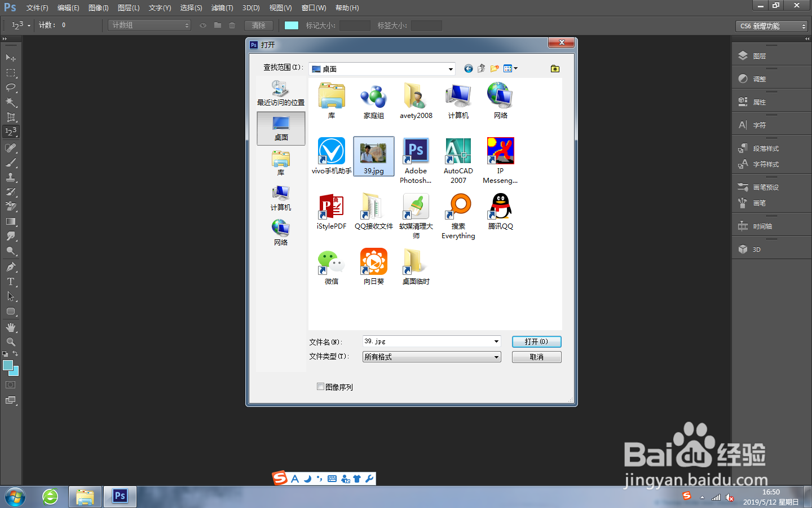Image resolution: width=812 pixels, height=508 pixels.
Task: Select the Healing Brush tool
Action: pyautogui.click(x=11, y=148)
